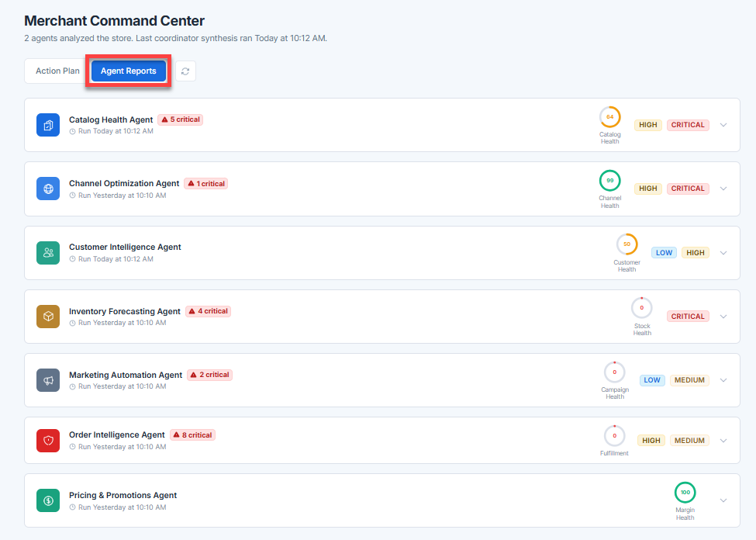Expand the Catalog Health Agent card

723,125
